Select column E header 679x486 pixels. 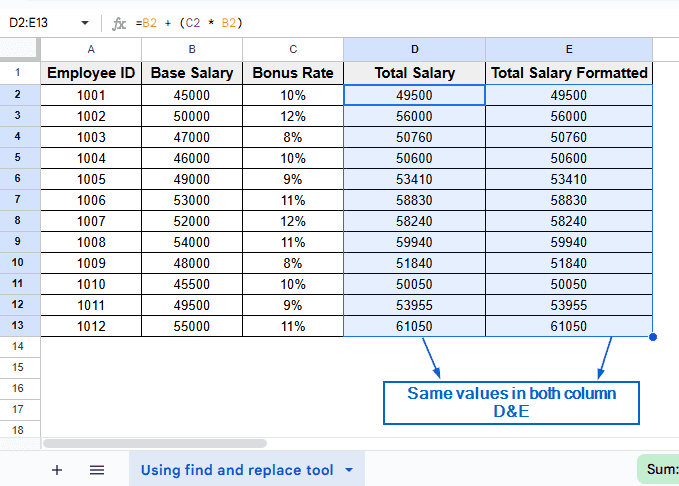pyautogui.click(x=569, y=49)
